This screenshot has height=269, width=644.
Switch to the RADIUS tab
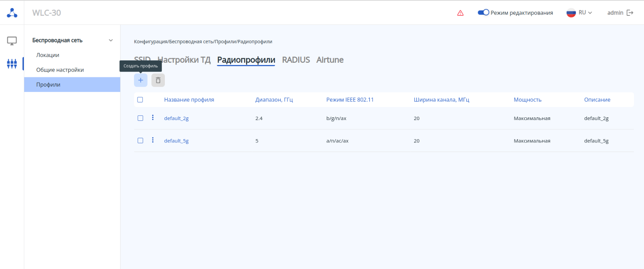[296, 60]
